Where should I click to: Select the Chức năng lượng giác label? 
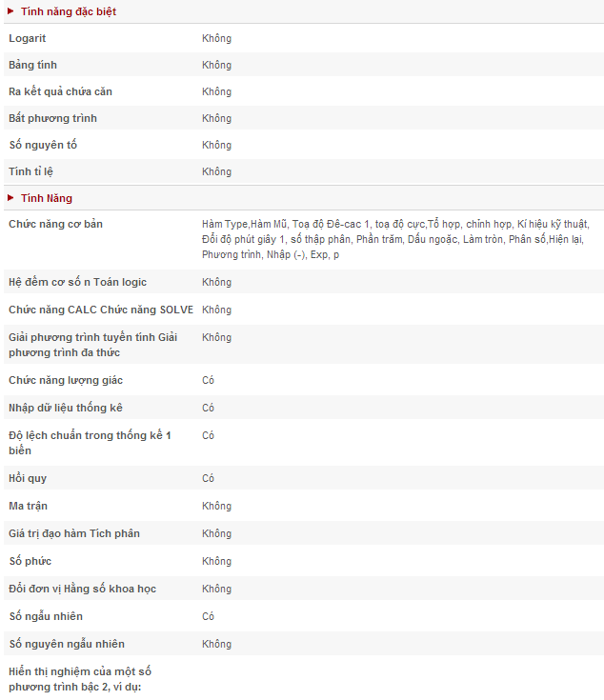pos(66,380)
